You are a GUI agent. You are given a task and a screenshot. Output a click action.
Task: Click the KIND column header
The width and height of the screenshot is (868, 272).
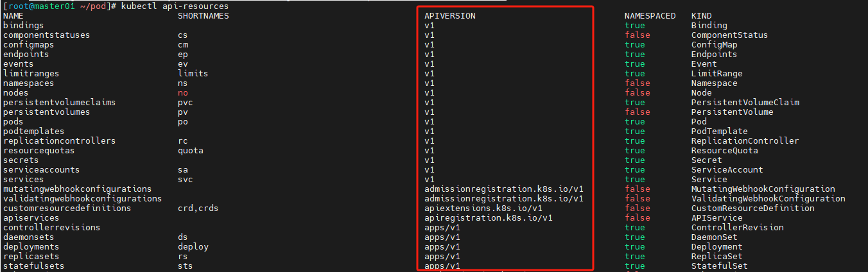pyautogui.click(x=702, y=15)
